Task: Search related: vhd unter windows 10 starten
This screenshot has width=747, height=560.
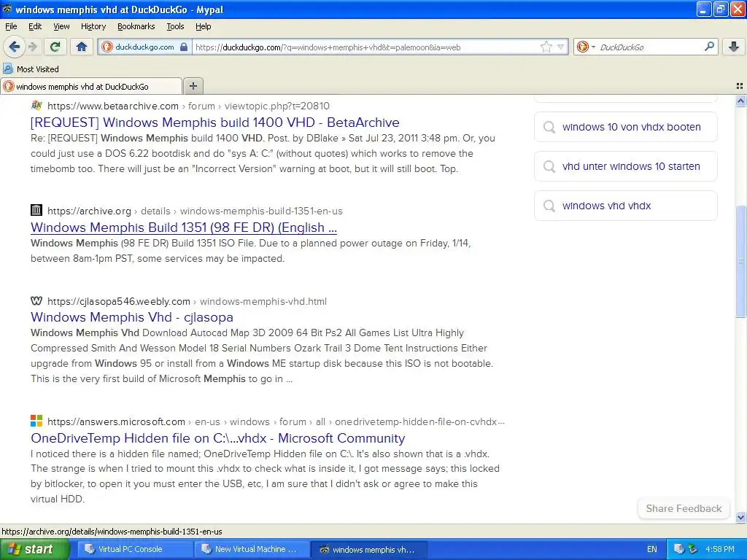Action: 625,166
